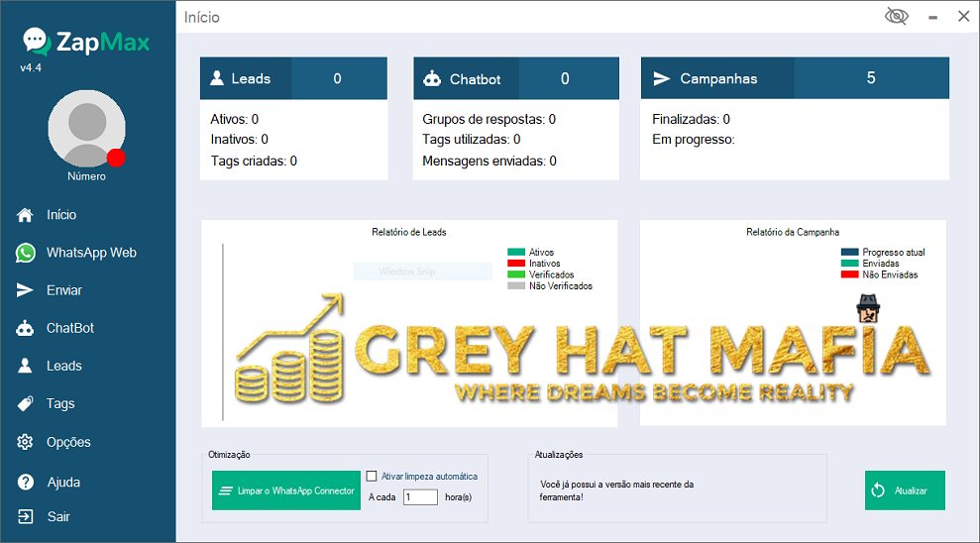The height and width of the screenshot is (543, 980).
Task: Click the Progresso atual legend swatch
Action: 850,253
